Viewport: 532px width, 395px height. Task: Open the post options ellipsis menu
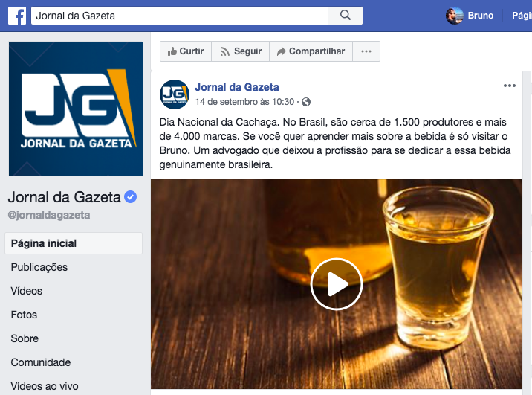pyautogui.click(x=510, y=86)
